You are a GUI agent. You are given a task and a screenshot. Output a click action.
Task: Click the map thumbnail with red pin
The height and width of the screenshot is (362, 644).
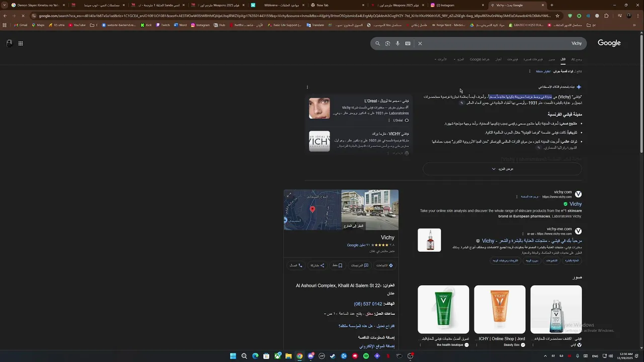[x=312, y=210]
